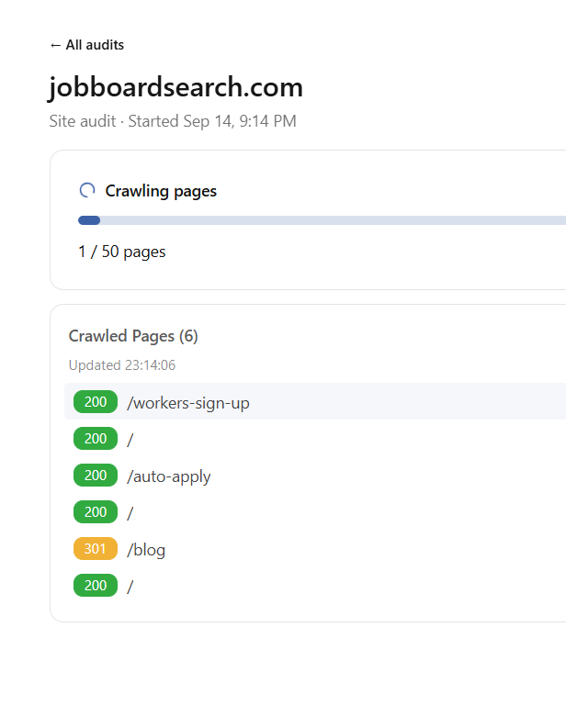The image size is (566, 728).
Task: Go back via All audits link
Action: 87,45
